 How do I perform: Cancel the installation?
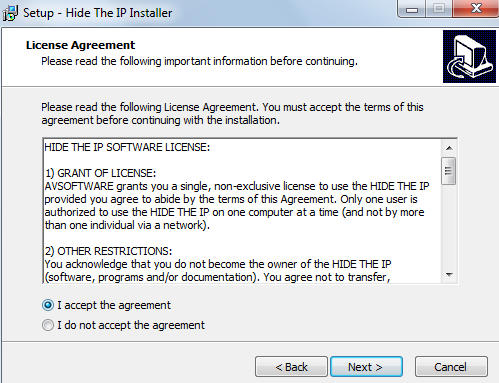coord(451,367)
